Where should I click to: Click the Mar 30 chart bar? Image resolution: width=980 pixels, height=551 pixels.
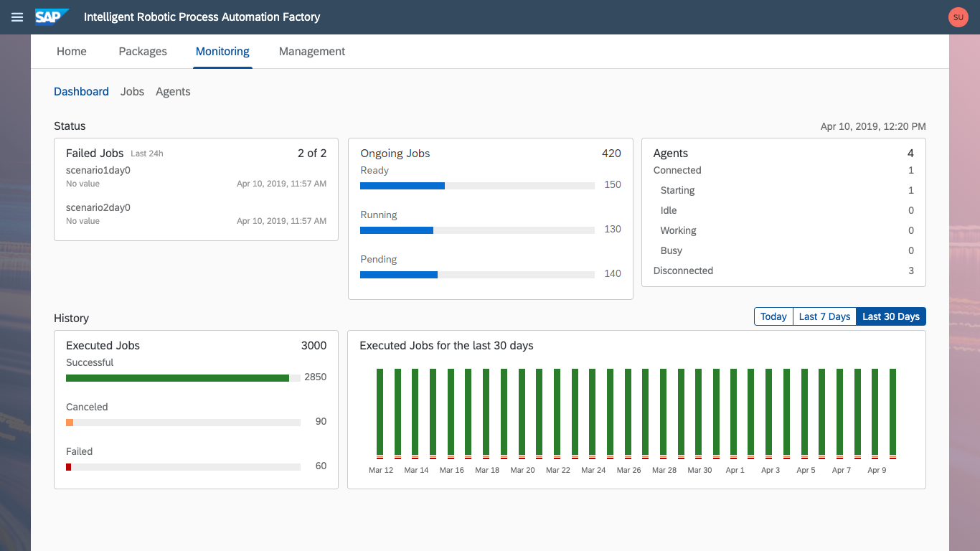[699, 413]
